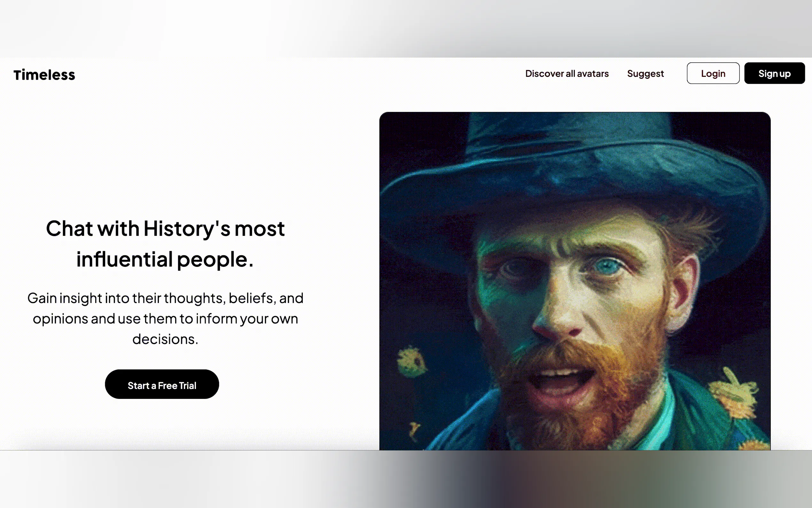
Task: Click the 'influential people.' heading line
Action: [x=165, y=259]
